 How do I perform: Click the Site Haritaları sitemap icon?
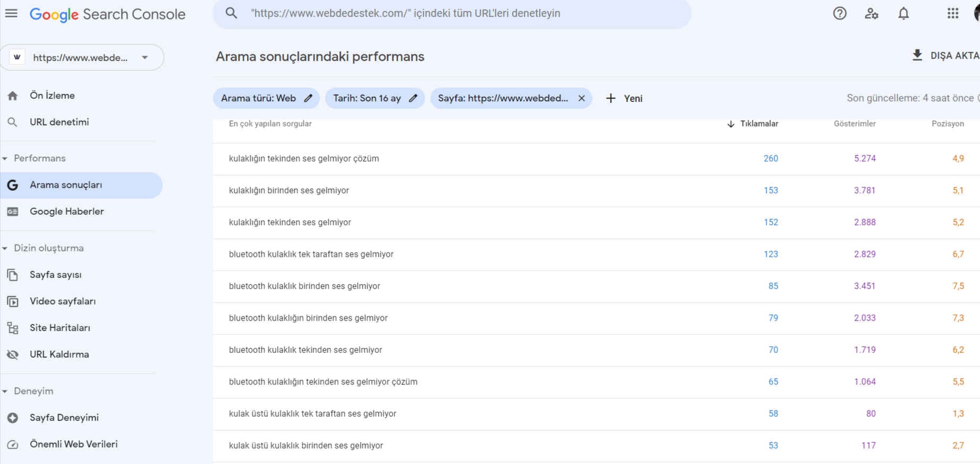(x=13, y=328)
